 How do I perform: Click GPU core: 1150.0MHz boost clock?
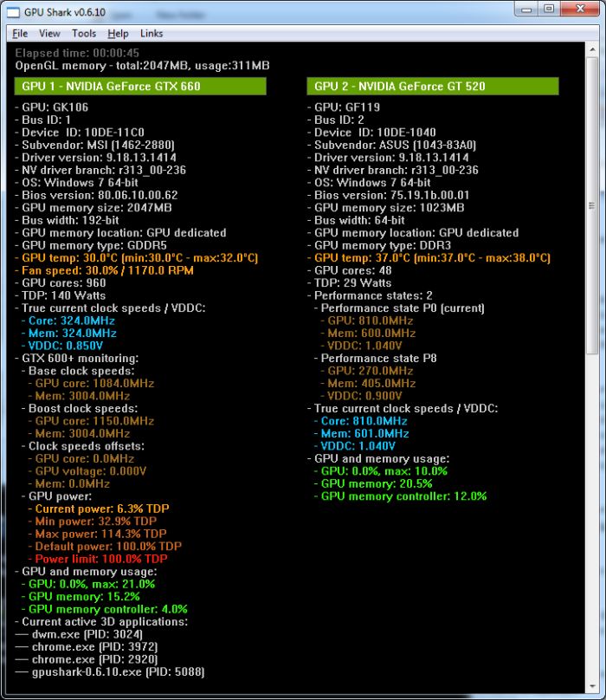pos(92,421)
